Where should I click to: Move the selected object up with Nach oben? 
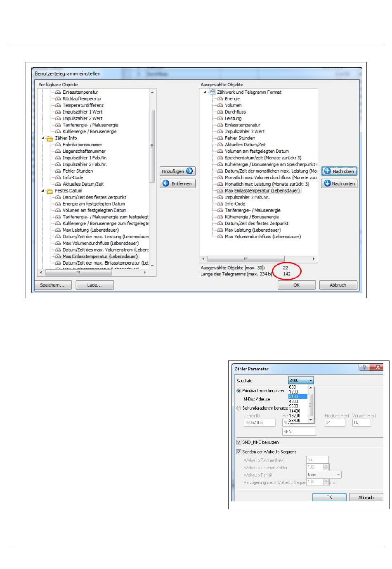pos(339,171)
